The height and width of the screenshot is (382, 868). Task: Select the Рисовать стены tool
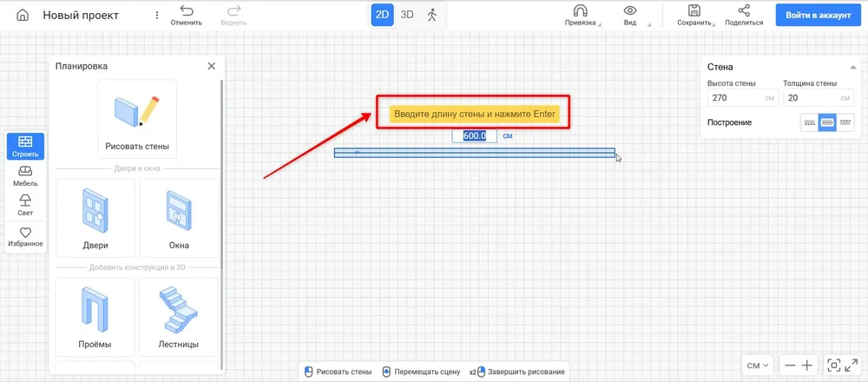coord(137,119)
